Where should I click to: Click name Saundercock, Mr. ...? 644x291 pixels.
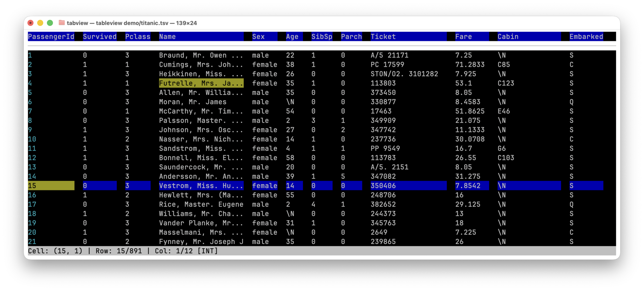(x=201, y=167)
